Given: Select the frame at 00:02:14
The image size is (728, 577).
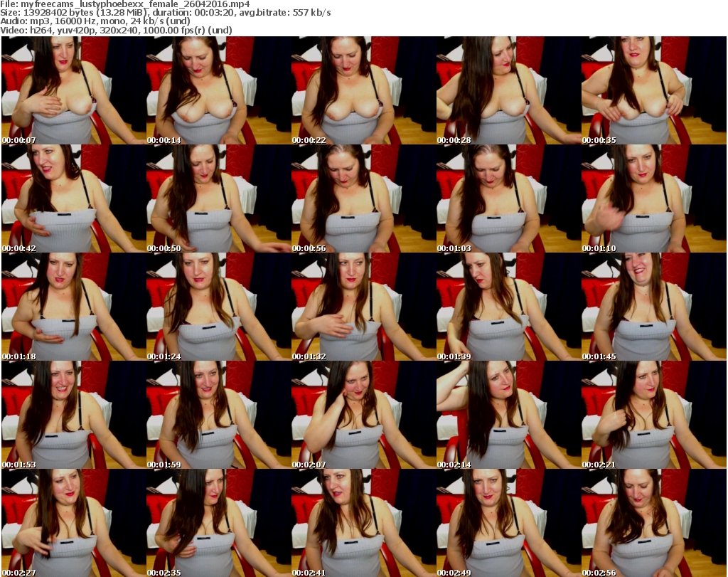Looking at the screenshot, I should pos(508,415).
